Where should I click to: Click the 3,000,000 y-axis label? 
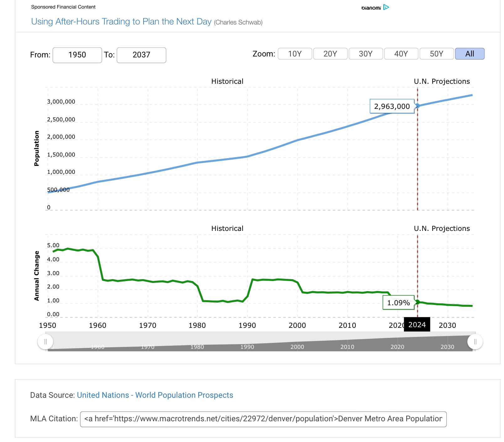coord(61,102)
